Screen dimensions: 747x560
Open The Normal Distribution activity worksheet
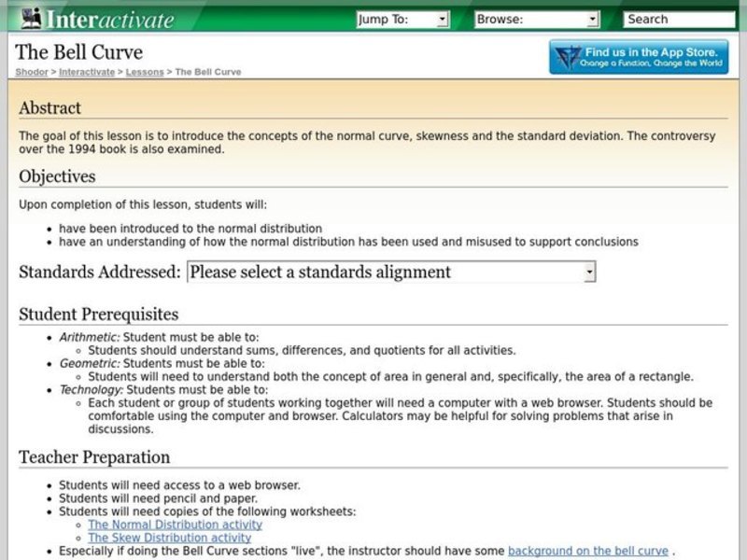(x=174, y=524)
